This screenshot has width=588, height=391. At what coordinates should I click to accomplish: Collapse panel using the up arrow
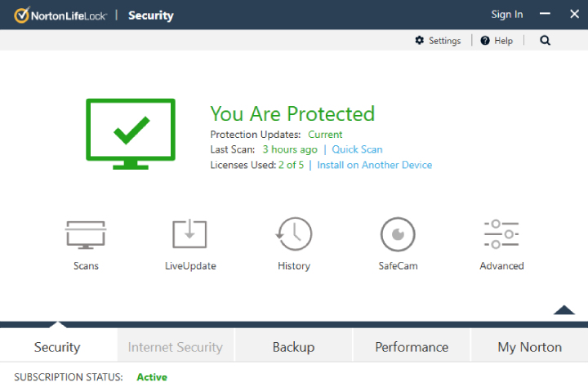coord(564,310)
